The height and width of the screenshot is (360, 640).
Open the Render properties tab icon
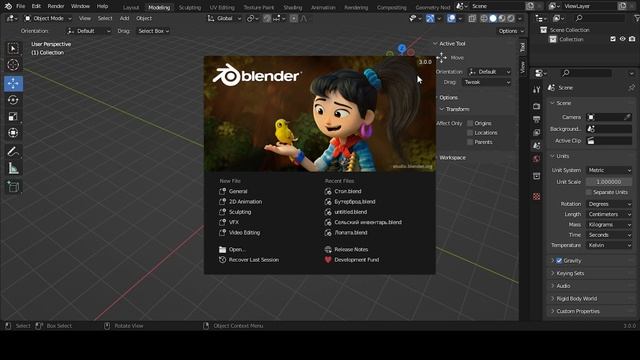537,106
